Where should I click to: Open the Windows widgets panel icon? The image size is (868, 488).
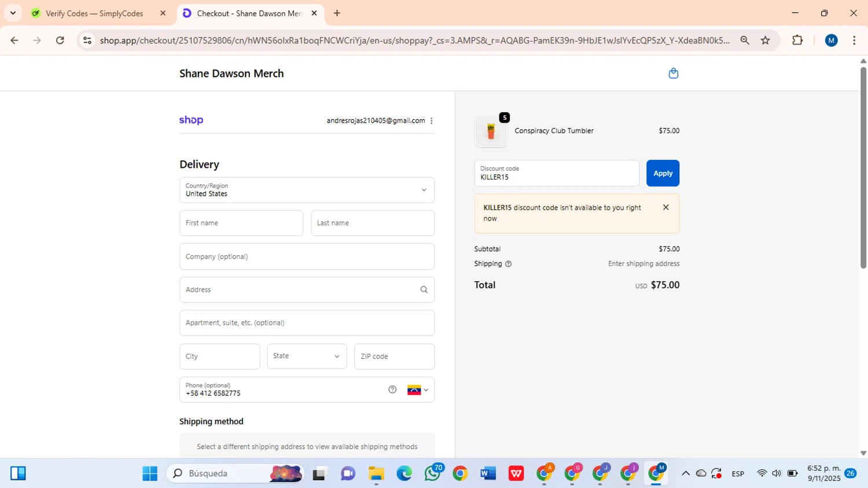tap(18, 474)
